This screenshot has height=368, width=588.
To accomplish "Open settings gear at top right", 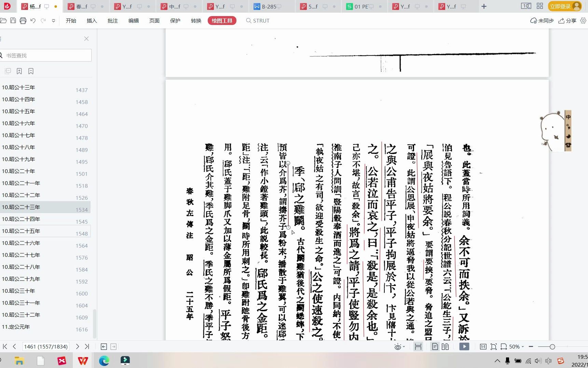I will tap(583, 21).
